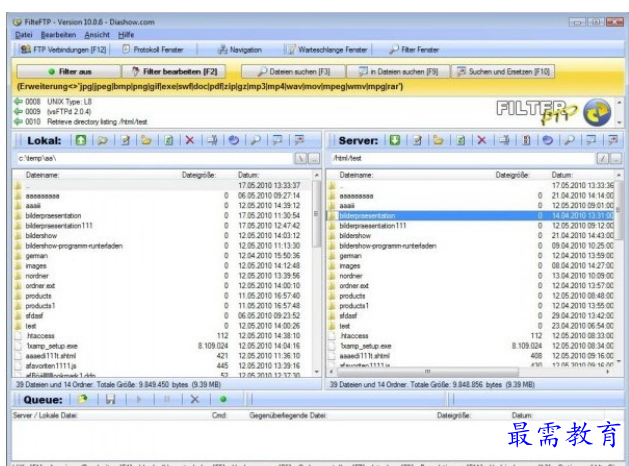Open FTP Verbindungen [F12] connections list

[63, 48]
